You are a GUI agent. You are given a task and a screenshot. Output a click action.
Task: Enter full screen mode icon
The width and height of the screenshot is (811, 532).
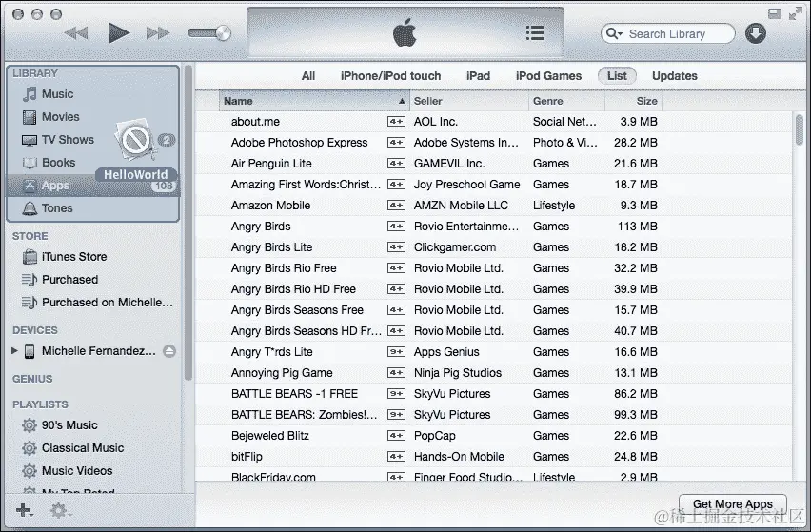796,14
